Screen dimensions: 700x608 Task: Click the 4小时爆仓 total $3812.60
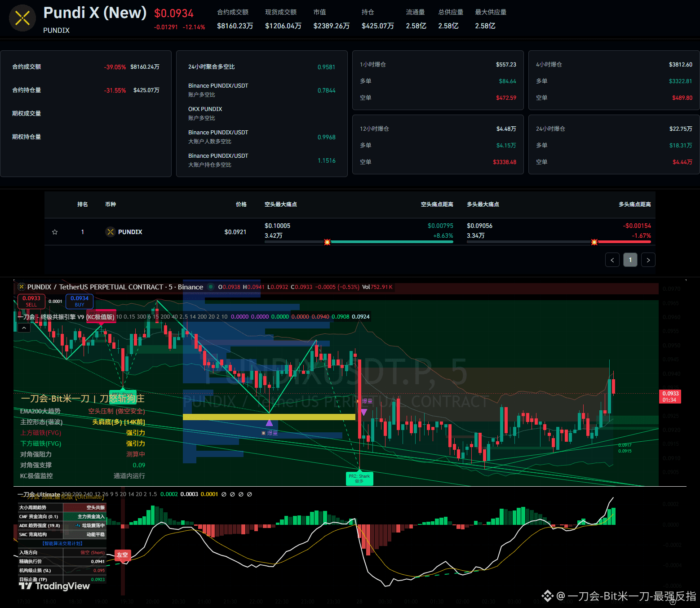pos(681,65)
